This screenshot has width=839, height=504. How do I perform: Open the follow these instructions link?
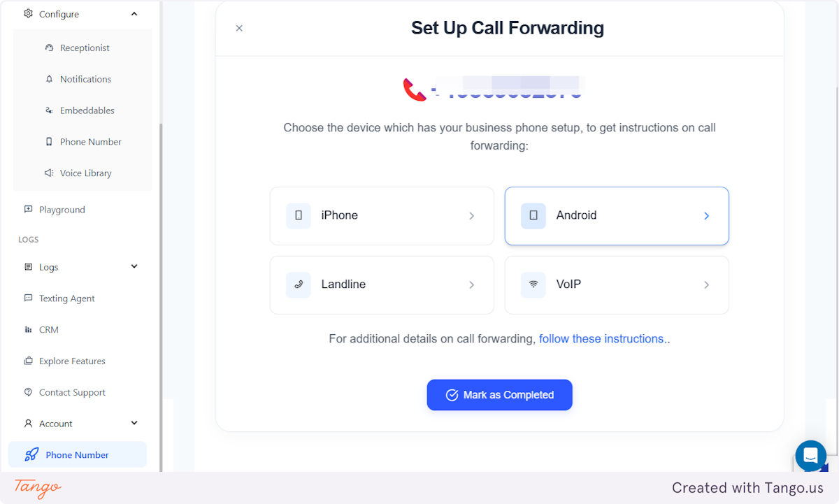pos(601,338)
